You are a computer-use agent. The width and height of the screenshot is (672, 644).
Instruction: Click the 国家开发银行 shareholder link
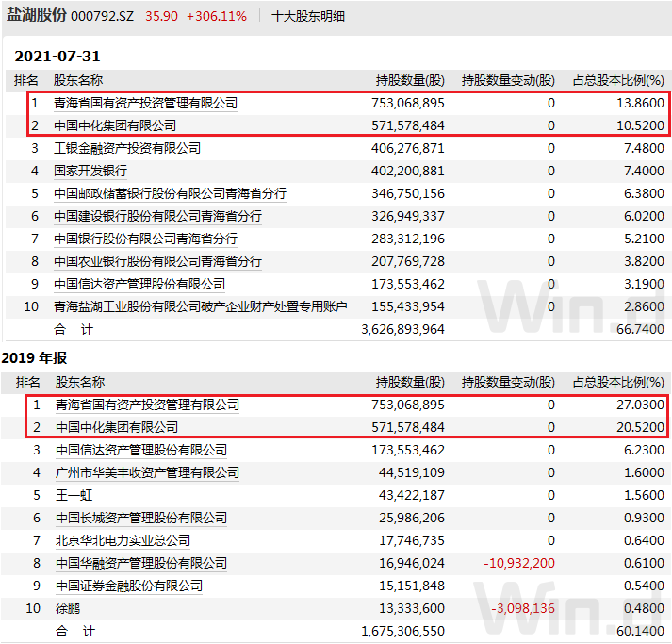point(90,171)
